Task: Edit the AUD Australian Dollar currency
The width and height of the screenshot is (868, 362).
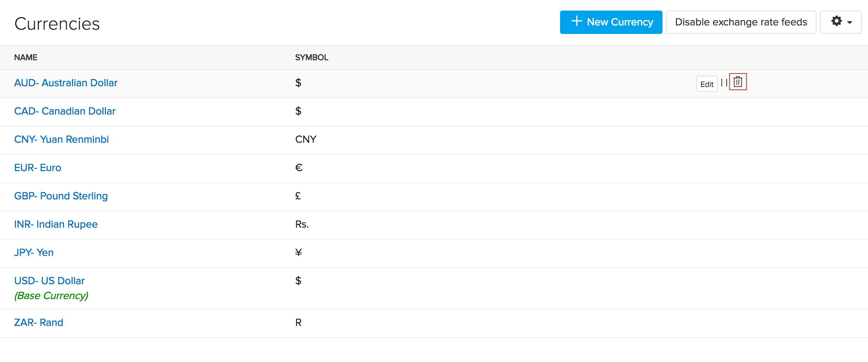Action: pos(706,84)
